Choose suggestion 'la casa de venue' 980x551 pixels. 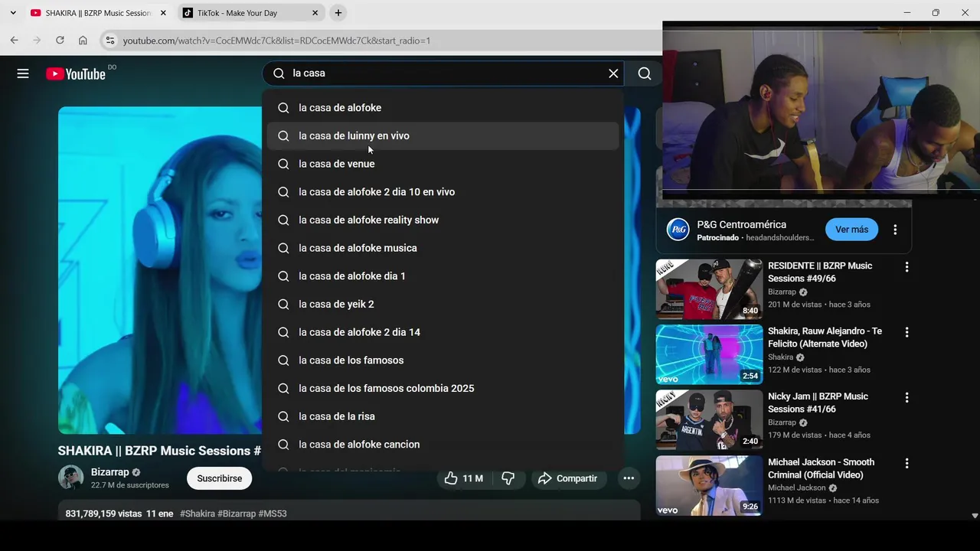[x=443, y=164]
